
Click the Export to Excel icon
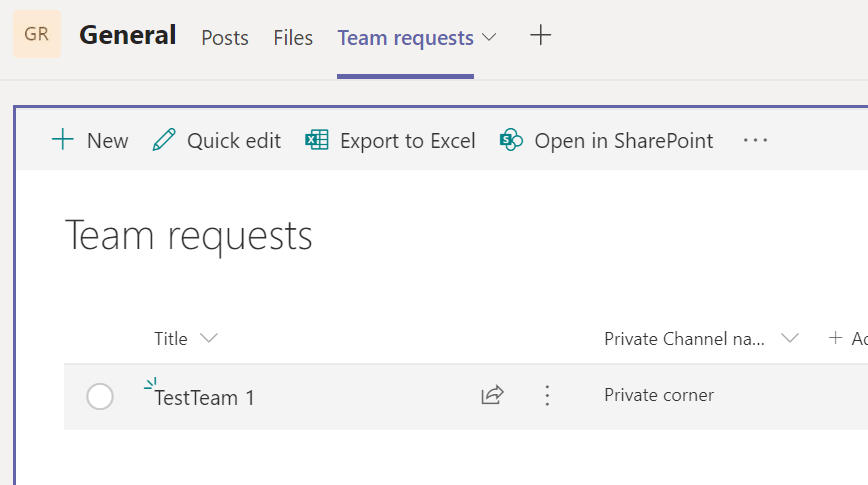click(317, 140)
